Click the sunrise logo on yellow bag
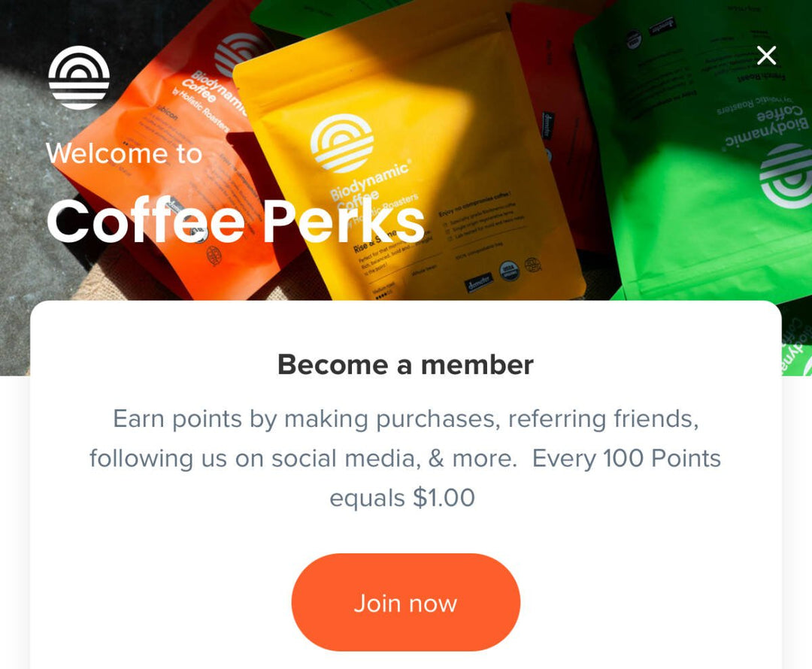 click(x=342, y=143)
